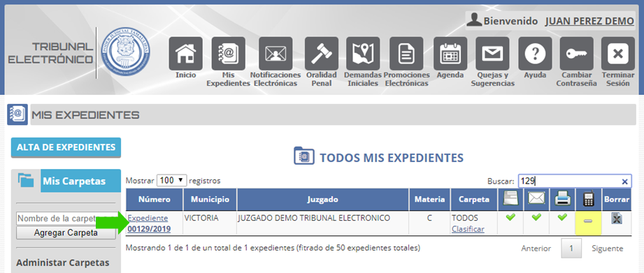This screenshot has width=644, height=273.
Task: Open Notificaciones Electrónicas envelope icon
Action: point(276,54)
